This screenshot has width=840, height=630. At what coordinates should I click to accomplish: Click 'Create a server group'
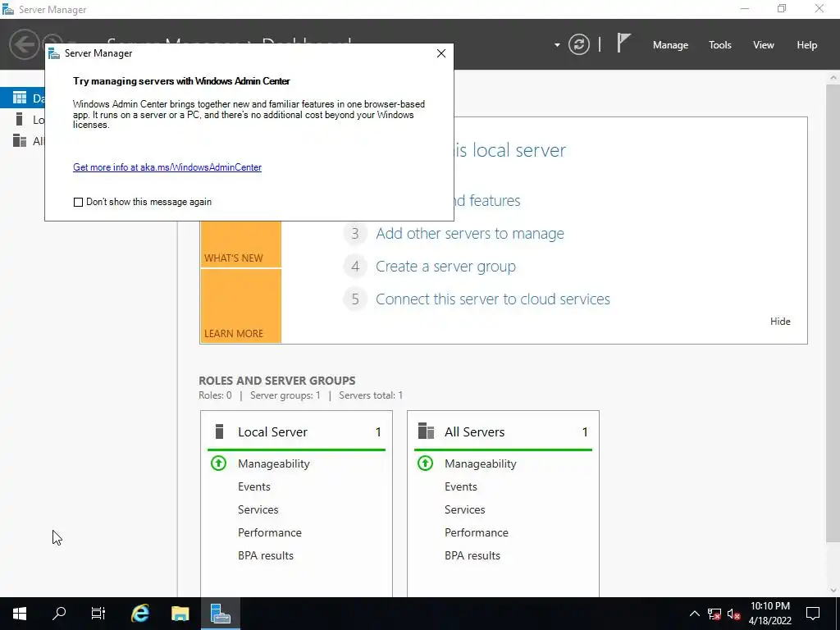tap(445, 267)
